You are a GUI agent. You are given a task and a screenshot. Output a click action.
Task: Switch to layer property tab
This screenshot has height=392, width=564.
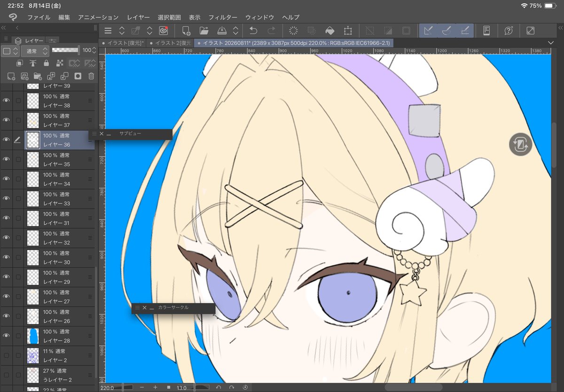click(x=53, y=41)
